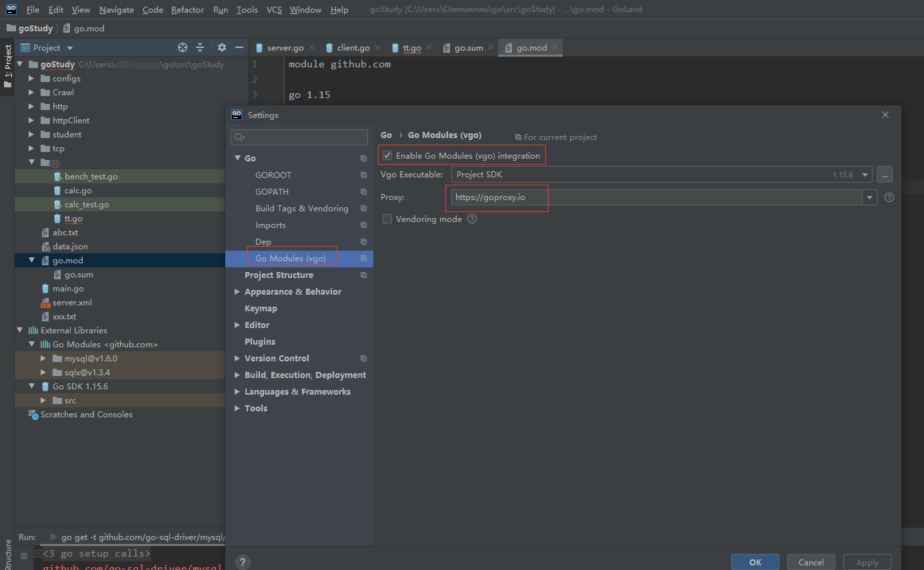
Task: Enable the Vendoring mode checkbox
Action: (387, 219)
